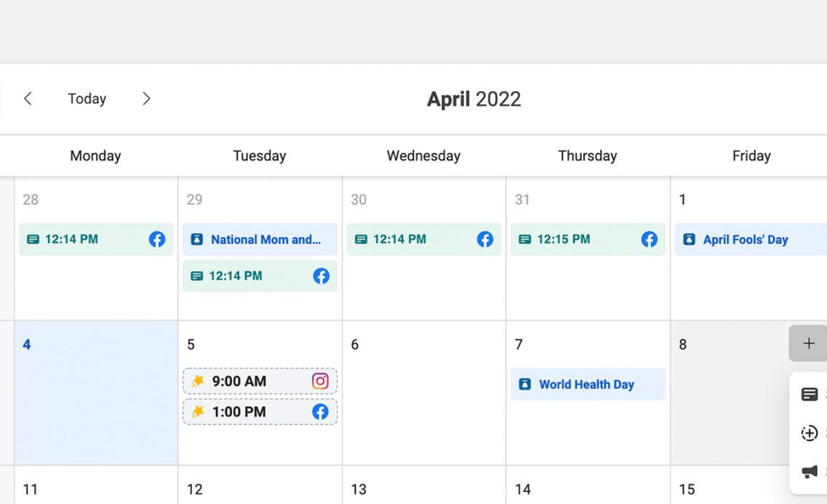Image resolution: width=827 pixels, height=504 pixels.
Task: Choose the circled plus icon in popup menu
Action: (810, 433)
